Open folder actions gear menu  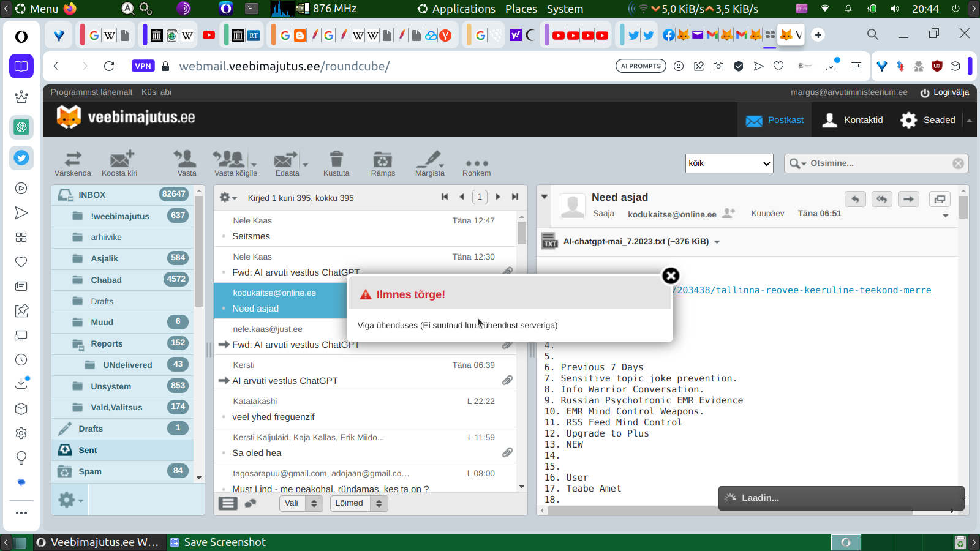pyautogui.click(x=70, y=500)
